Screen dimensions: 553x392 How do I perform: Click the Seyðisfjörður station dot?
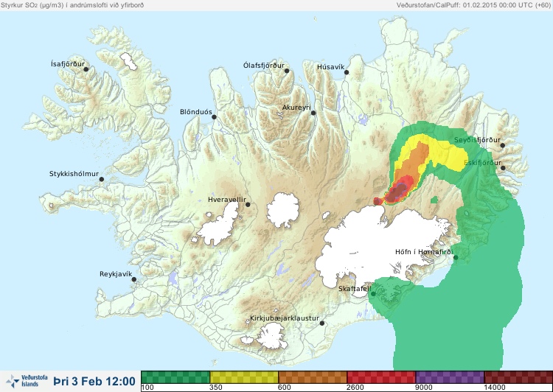[x=503, y=145]
